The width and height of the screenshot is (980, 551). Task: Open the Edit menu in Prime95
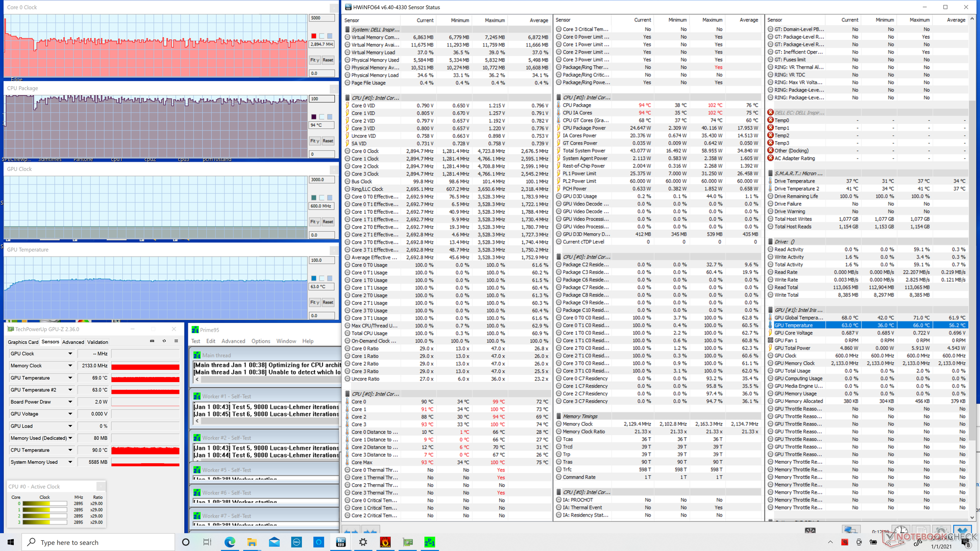211,341
